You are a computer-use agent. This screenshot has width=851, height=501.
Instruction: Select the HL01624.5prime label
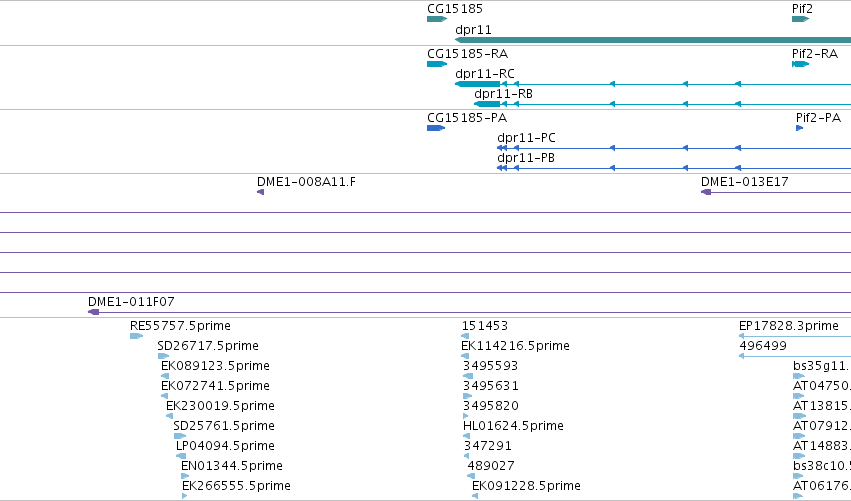point(513,426)
